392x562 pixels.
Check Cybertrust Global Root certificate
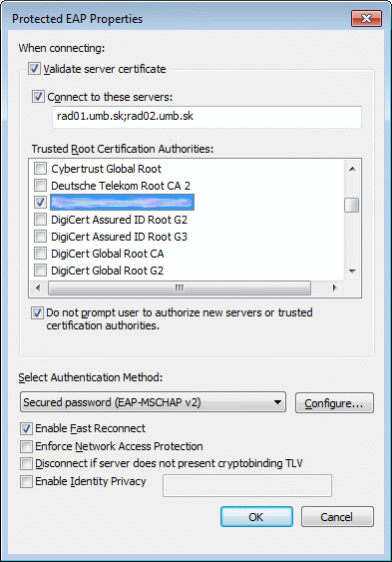(40, 168)
